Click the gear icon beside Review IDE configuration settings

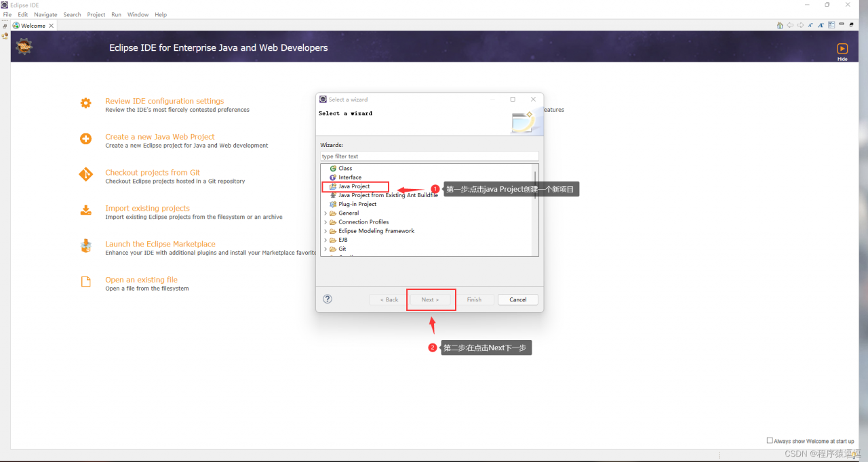pos(85,103)
